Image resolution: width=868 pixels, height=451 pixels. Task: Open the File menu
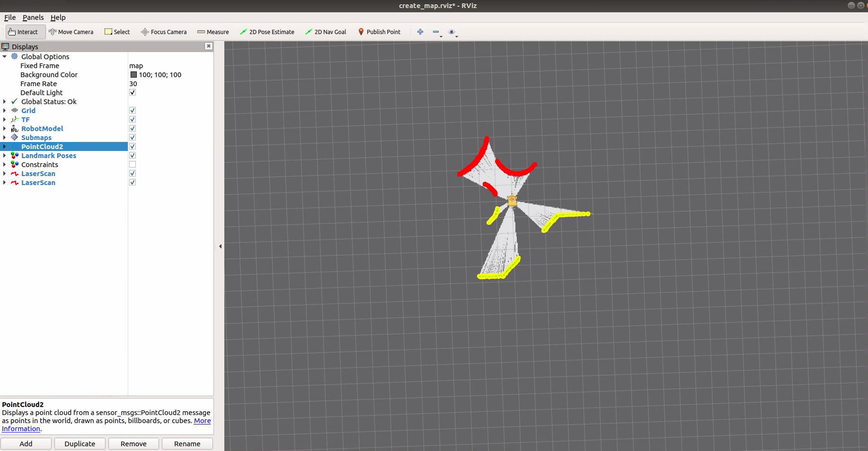tap(10, 18)
